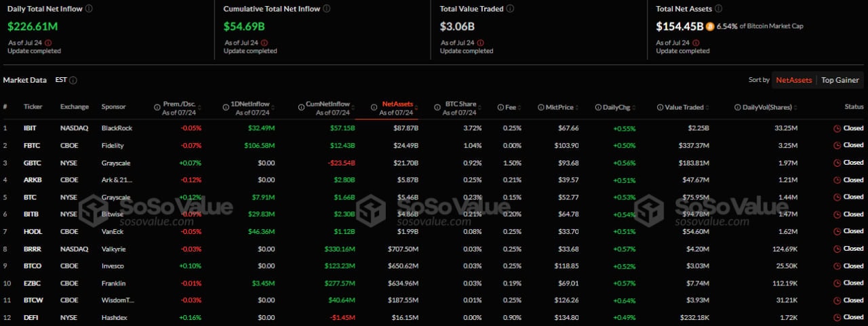Select the ARKB ticker
The height and width of the screenshot is (326, 868).
[32, 180]
